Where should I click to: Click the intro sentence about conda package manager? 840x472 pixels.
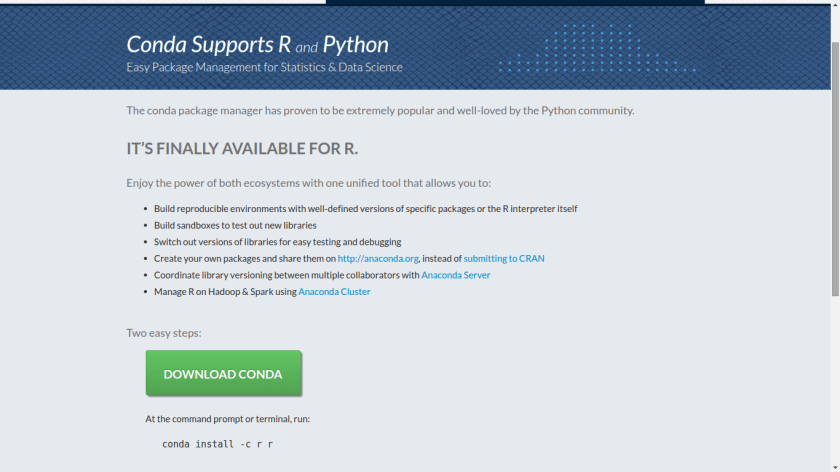[x=380, y=110]
